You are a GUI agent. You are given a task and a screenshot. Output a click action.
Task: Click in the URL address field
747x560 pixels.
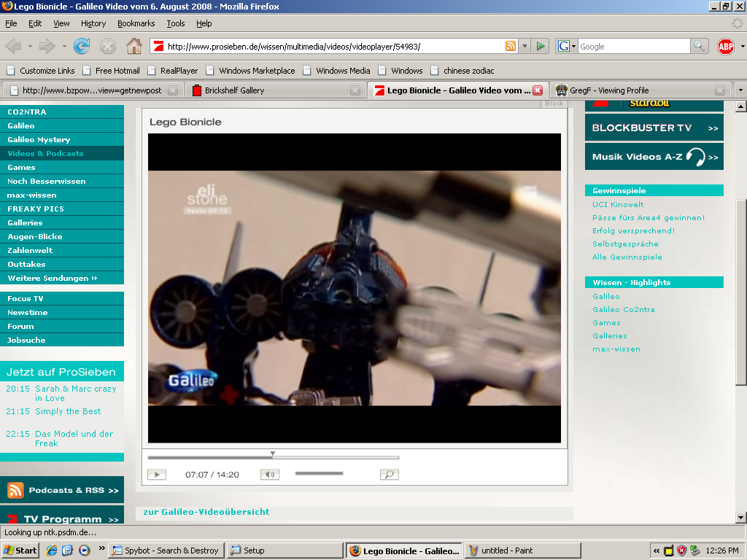click(x=333, y=46)
